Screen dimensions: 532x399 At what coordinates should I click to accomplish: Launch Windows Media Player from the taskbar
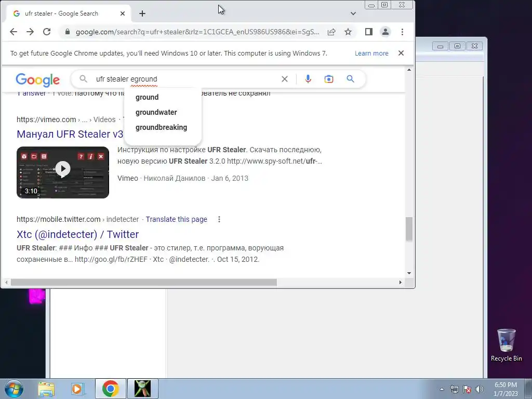[78, 389]
